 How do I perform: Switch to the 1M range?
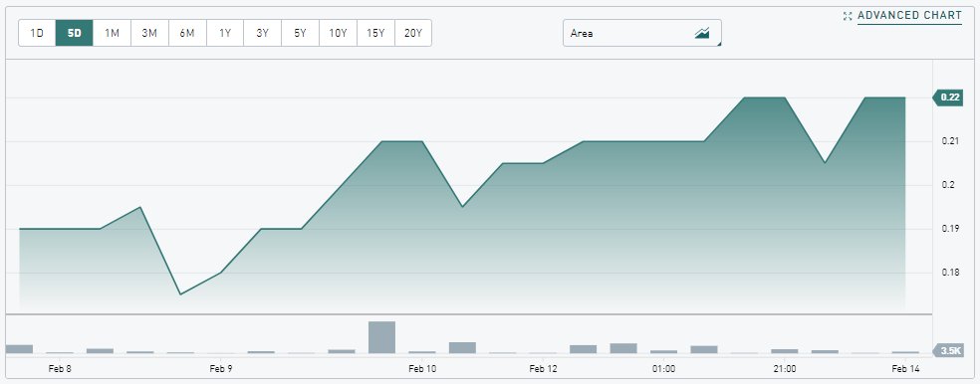pos(112,33)
